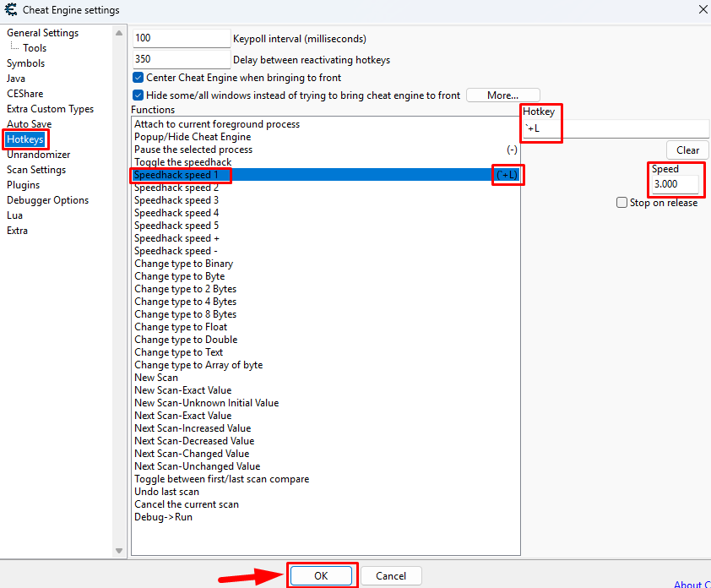Clear the assigned hotkey
Image resolution: width=711 pixels, height=588 pixels.
click(687, 150)
